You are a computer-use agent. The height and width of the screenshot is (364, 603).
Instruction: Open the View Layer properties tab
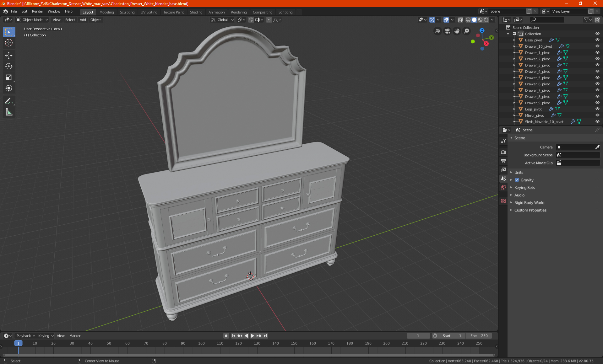(503, 170)
